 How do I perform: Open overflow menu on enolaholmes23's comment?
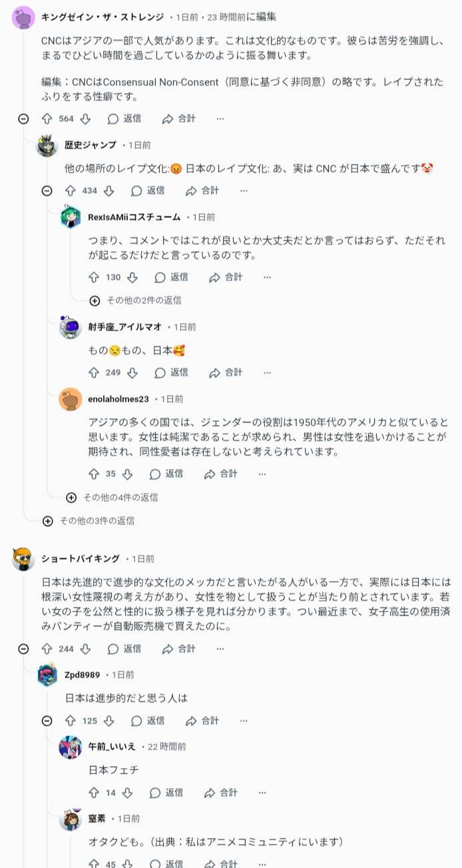[x=262, y=474]
